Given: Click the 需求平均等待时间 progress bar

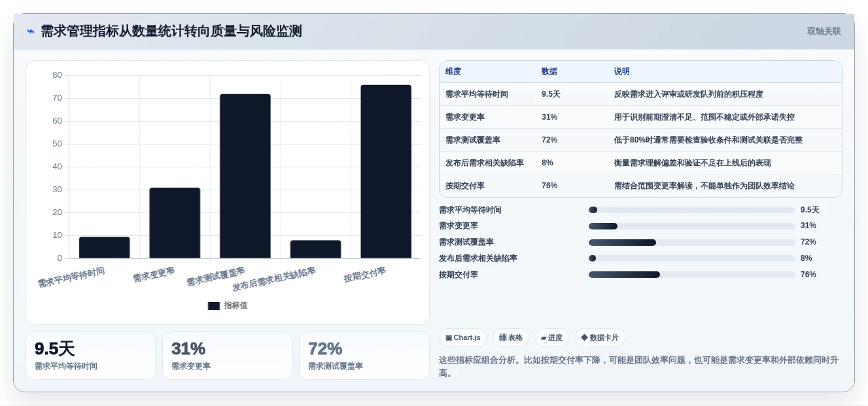Looking at the screenshot, I should [x=692, y=210].
